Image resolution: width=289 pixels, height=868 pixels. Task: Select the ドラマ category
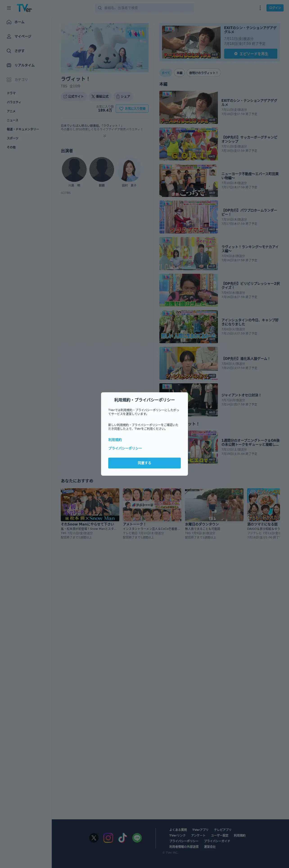coord(11,93)
